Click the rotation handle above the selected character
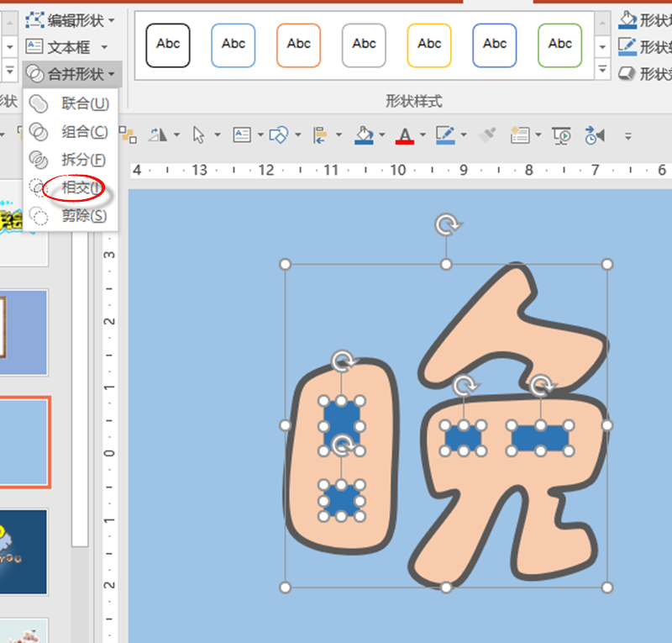Viewport: 672px width, 643px height. coord(446,225)
